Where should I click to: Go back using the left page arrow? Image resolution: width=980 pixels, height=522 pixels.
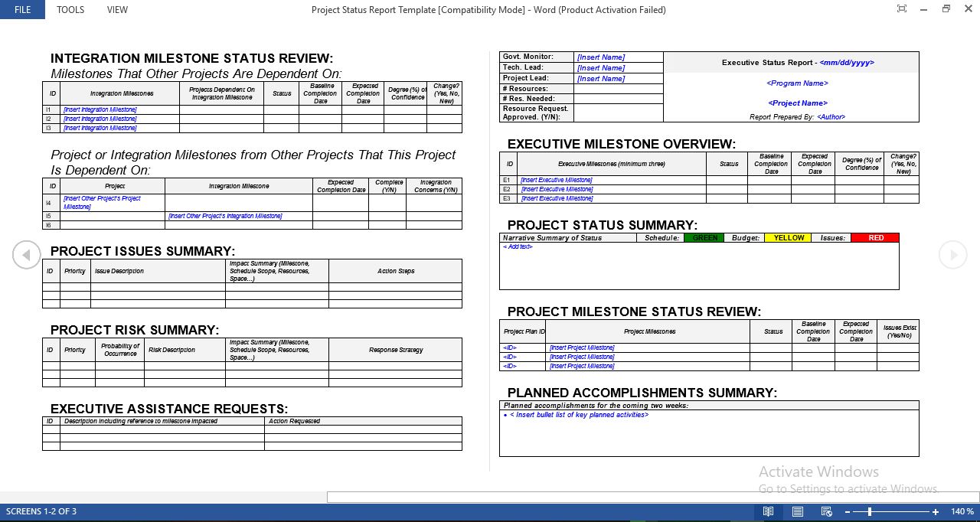[x=27, y=254]
